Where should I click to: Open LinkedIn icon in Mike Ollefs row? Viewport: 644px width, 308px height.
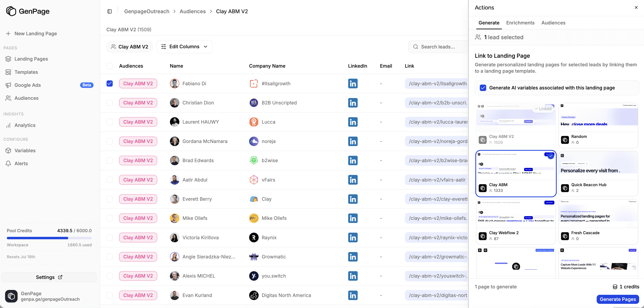[x=353, y=218]
